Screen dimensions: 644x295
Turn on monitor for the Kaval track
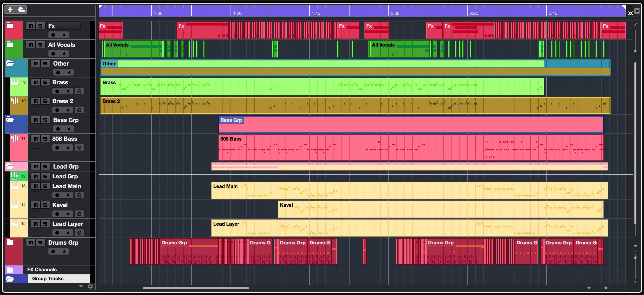(68, 214)
